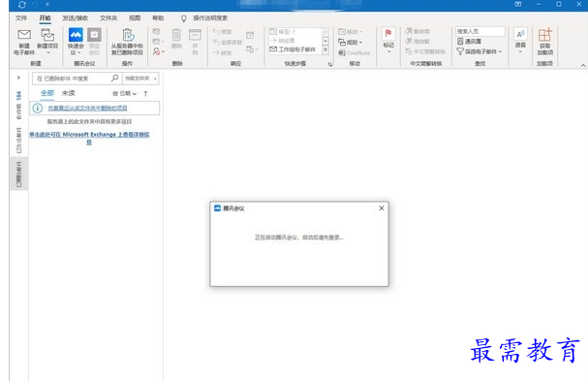The width and height of the screenshot is (588, 381).
Task: Click the send/receive sync icon in title bar
Action: coord(21,5)
